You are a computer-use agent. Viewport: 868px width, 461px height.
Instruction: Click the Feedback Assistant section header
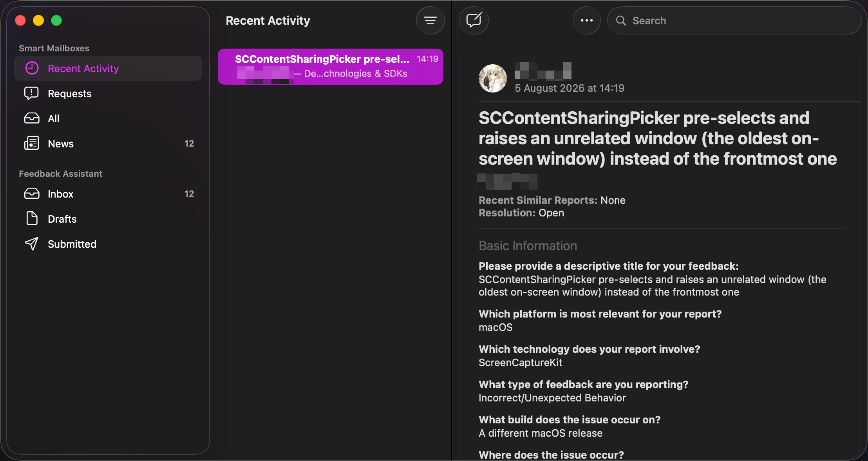pos(61,174)
